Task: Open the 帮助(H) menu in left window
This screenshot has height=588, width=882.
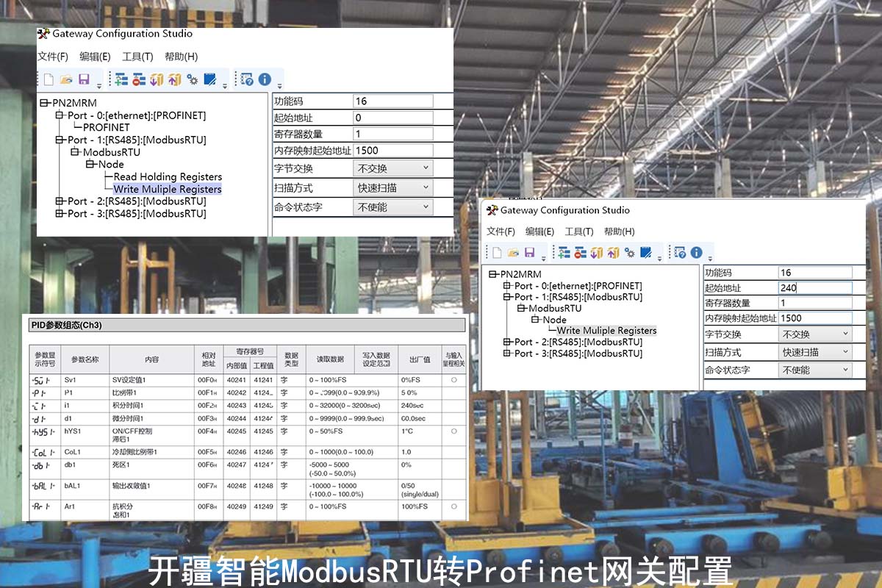Action: [x=181, y=57]
